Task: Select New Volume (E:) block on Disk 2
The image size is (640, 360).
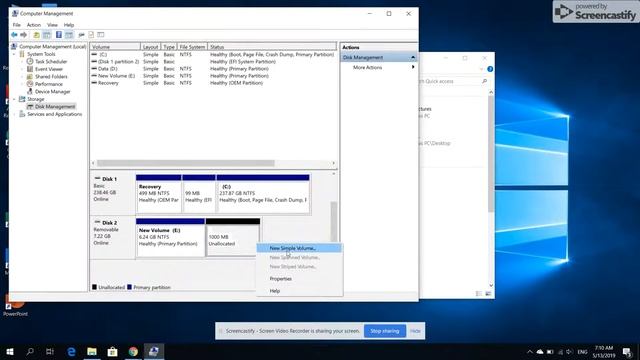Action: [x=170, y=238]
